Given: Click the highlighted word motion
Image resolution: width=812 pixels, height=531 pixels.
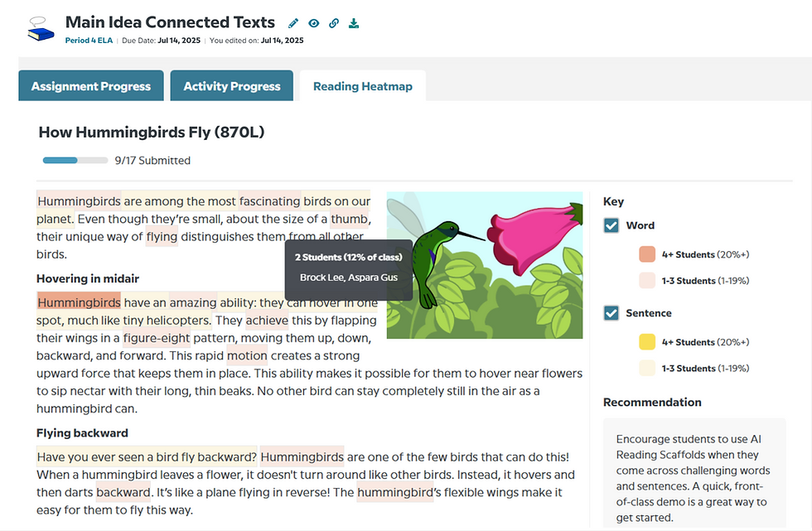Looking at the screenshot, I should click(x=247, y=355).
